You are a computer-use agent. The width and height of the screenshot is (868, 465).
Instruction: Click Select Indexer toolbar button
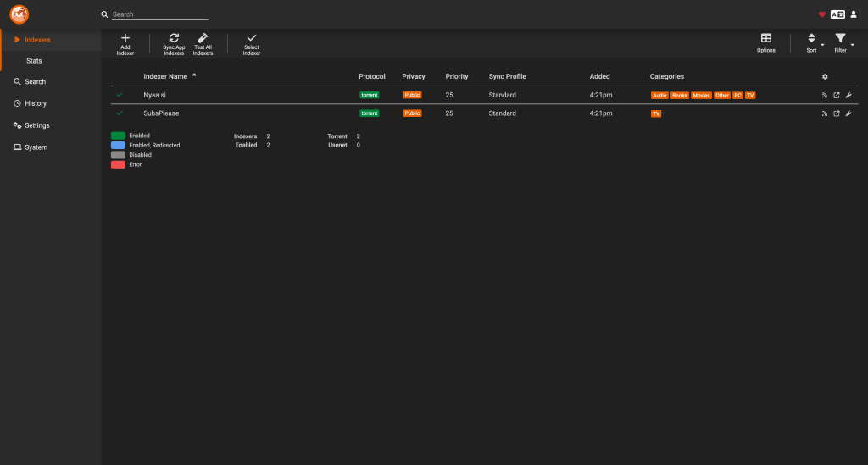point(251,44)
